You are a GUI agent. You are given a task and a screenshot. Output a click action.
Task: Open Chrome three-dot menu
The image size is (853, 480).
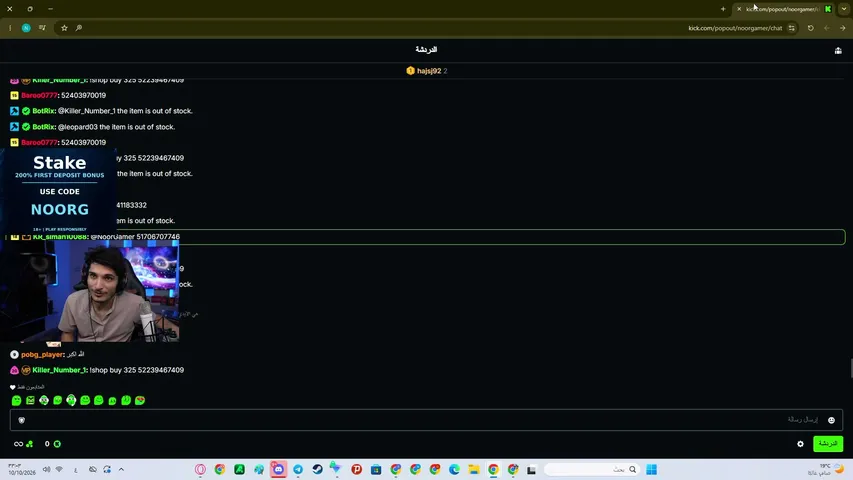point(10,28)
